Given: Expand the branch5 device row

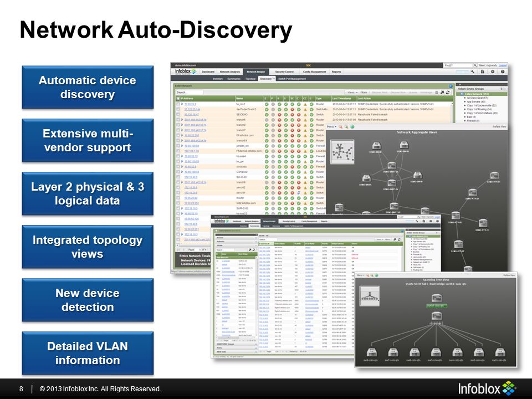Looking at the screenshot, I should tap(182, 120).
